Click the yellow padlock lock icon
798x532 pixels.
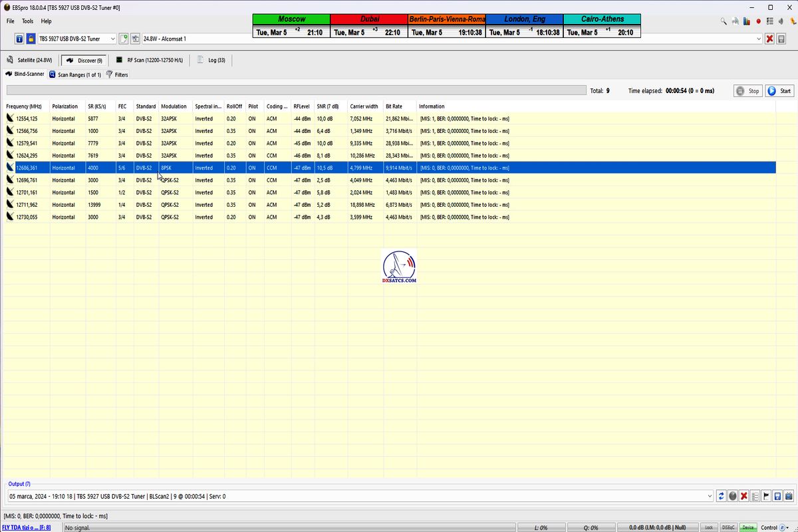(30, 39)
